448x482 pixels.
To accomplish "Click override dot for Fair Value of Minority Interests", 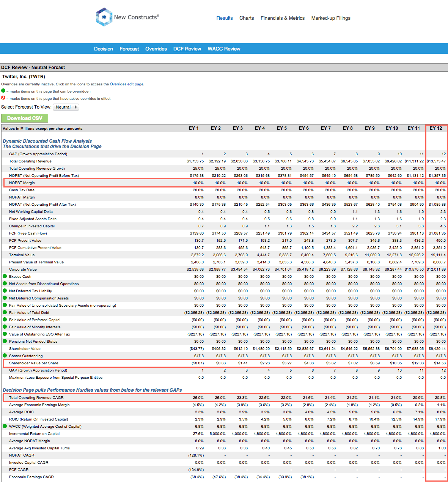I will pyautogui.click(x=5, y=327).
